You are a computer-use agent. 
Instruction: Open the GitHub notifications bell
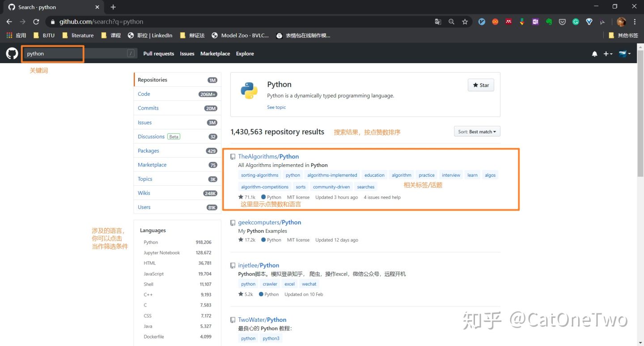(594, 54)
